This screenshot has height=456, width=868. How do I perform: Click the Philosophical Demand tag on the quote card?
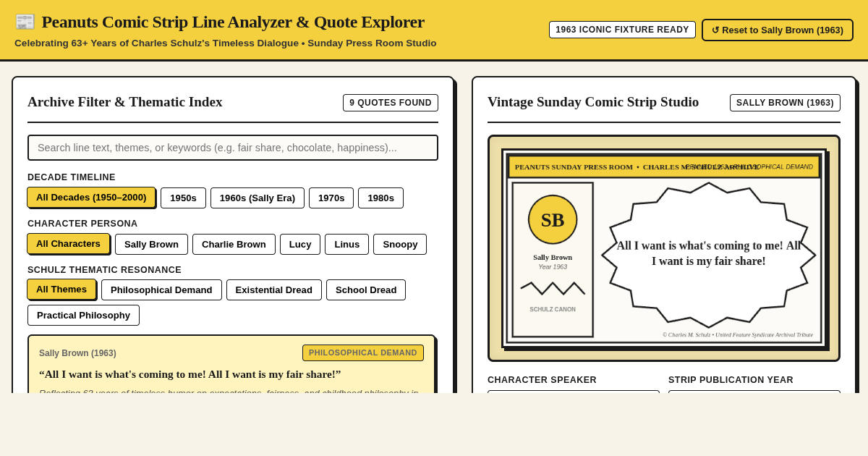363,353
